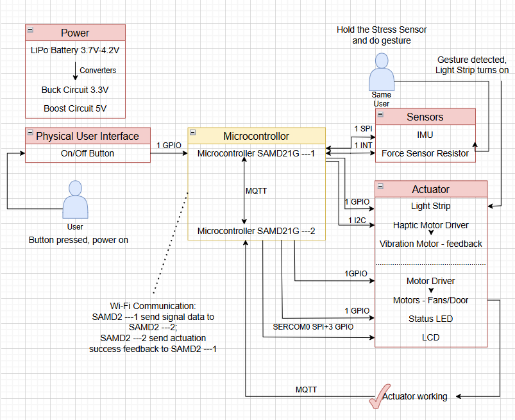Collapse the Actuator container
The width and height of the screenshot is (515, 420).
click(x=380, y=187)
